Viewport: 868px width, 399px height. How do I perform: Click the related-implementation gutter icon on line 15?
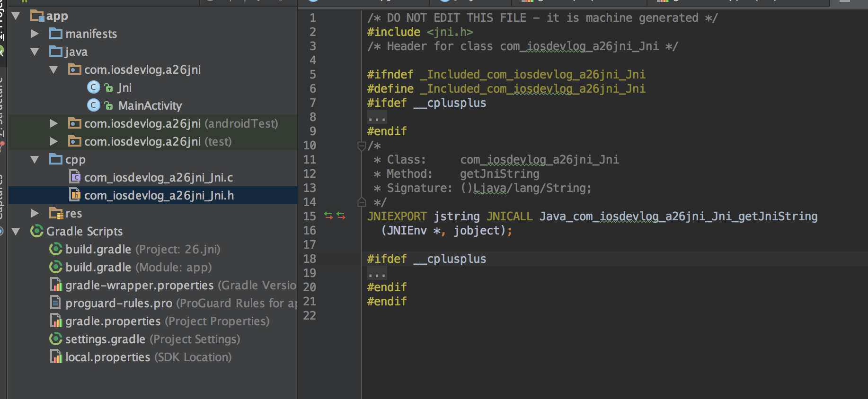pyautogui.click(x=335, y=216)
